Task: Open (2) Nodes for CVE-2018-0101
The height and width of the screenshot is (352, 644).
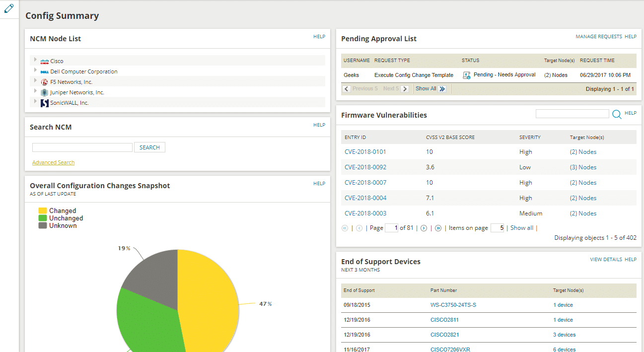Action: coord(583,152)
